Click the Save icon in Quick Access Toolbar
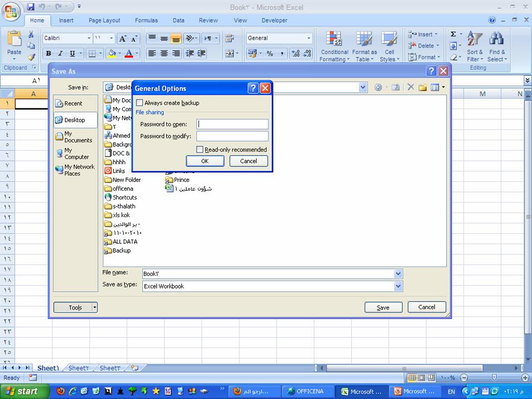This screenshot has width=532, height=399. pos(30,7)
